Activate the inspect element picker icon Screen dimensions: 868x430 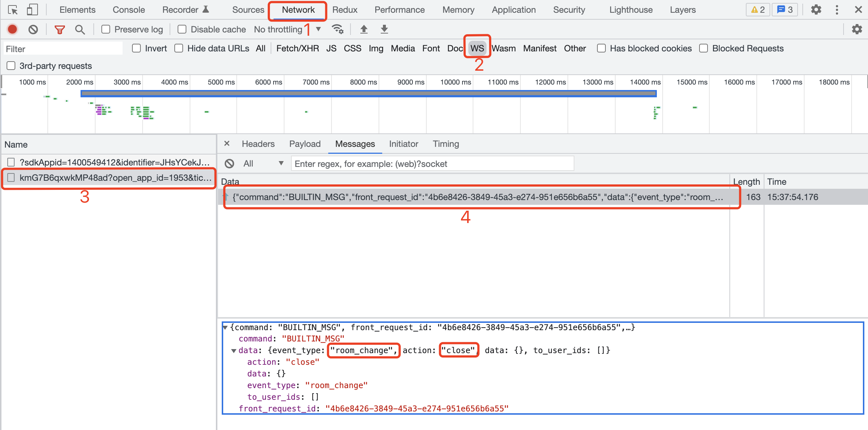tap(13, 10)
